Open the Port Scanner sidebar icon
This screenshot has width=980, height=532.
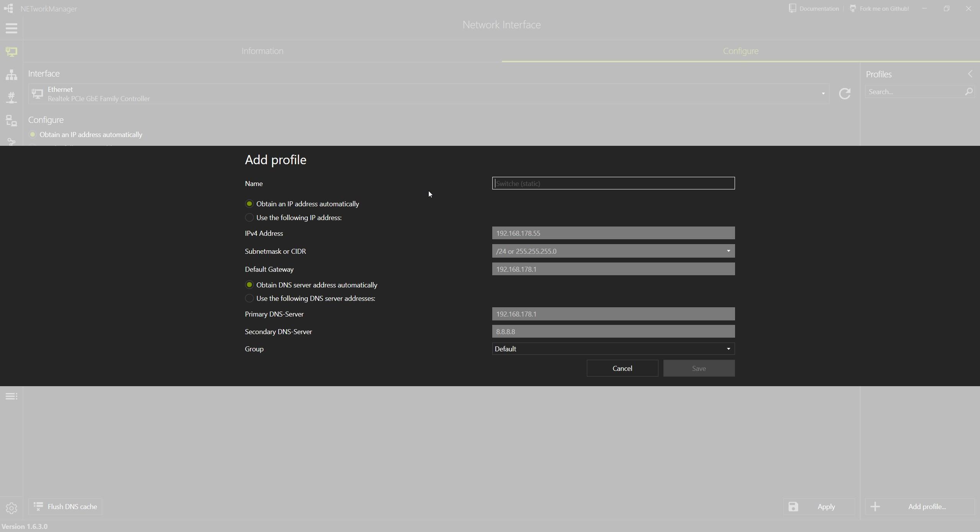click(11, 98)
